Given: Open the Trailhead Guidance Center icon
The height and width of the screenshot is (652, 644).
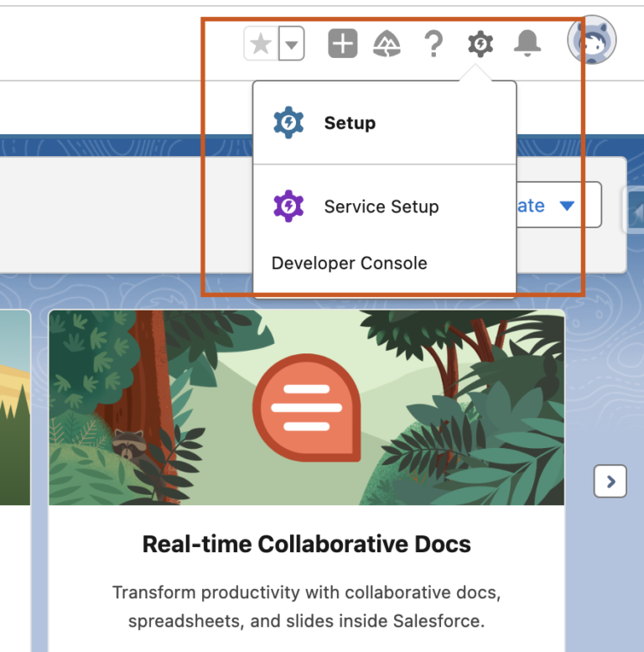Looking at the screenshot, I should (x=387, y=44).
